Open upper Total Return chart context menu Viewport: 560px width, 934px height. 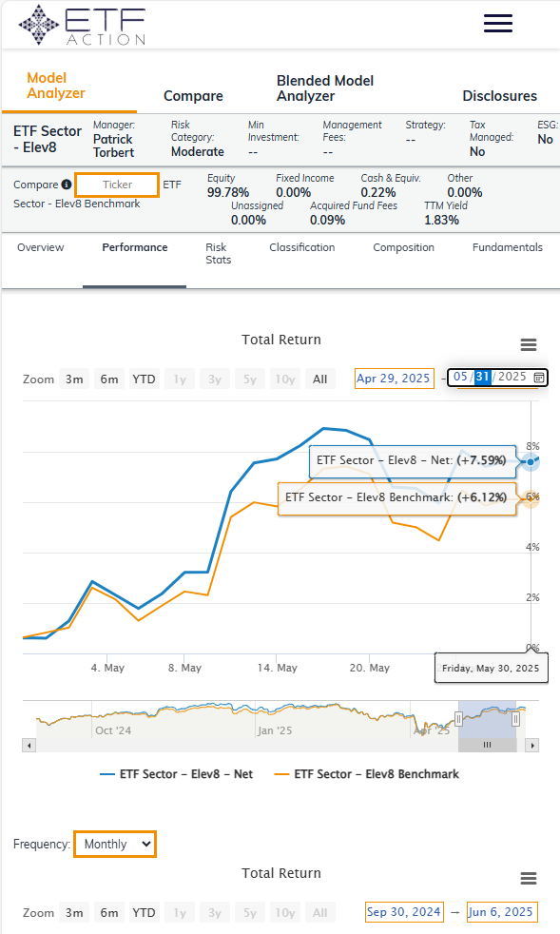pyautogui.click(x=529, y=344)
